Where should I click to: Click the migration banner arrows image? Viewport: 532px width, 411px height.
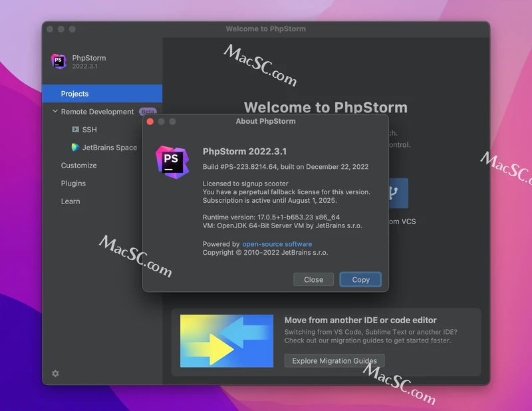click(x=227, y=341)
